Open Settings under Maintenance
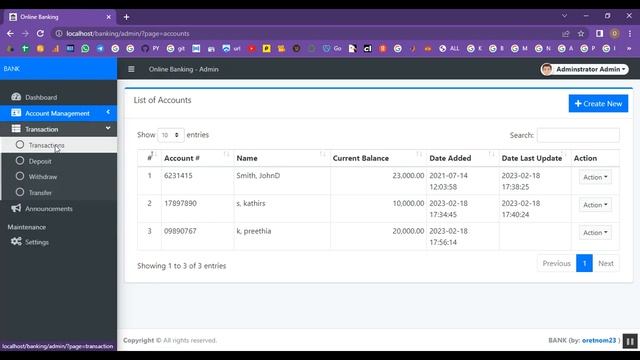Screen dimensions: 640x360 coord(58,242)
